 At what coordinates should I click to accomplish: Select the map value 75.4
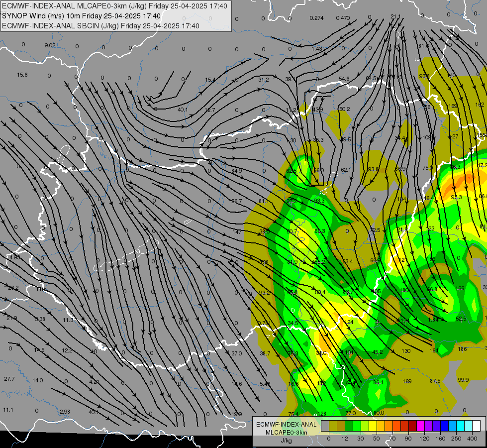(x=293, y=414)
